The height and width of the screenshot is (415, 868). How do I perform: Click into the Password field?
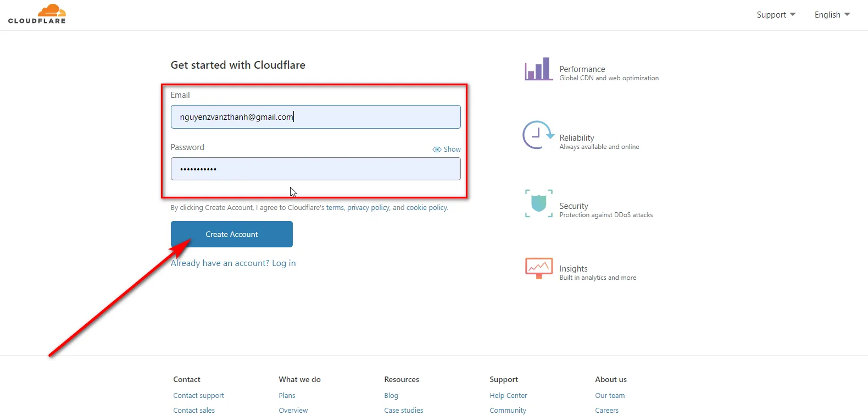point(315,169)
